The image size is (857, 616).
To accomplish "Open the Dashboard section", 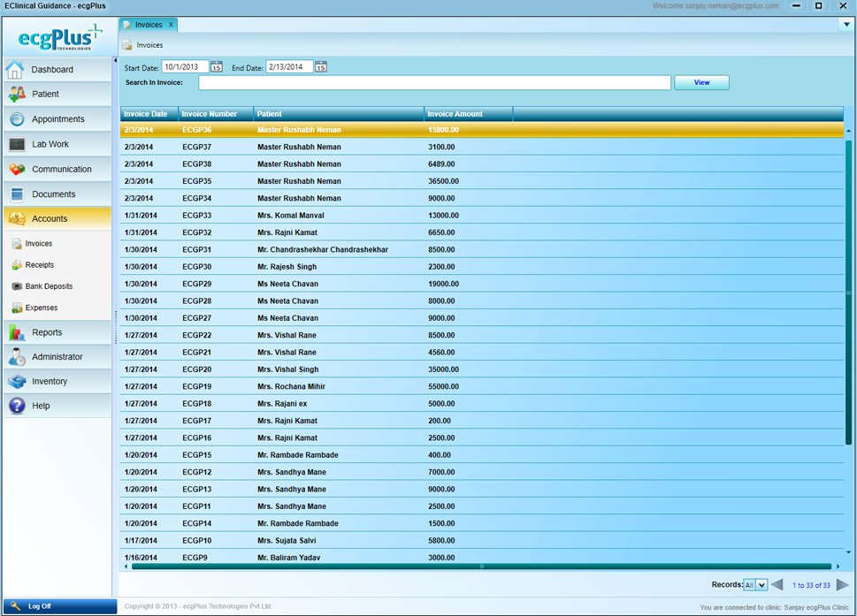I will coord(52,70).
